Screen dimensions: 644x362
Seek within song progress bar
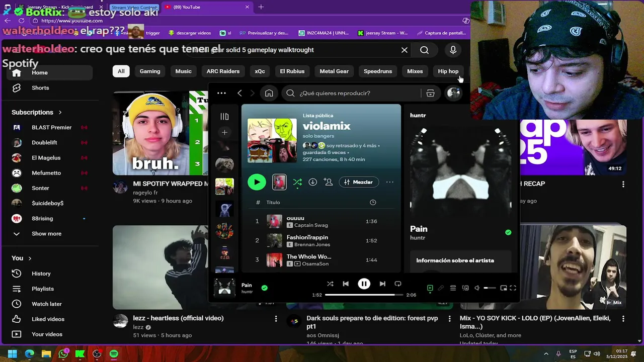pos(364,295)
